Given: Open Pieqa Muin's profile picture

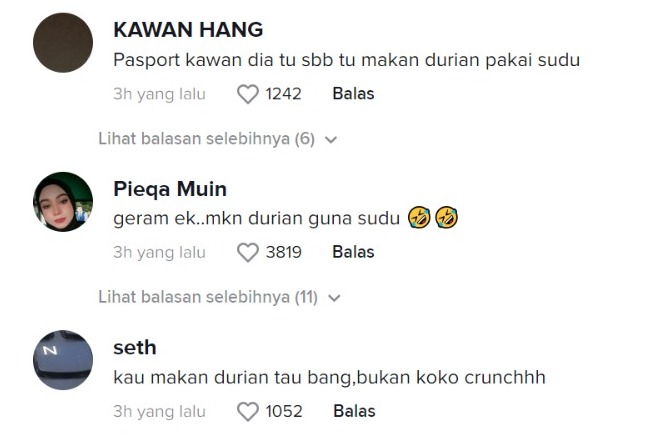Looking at the screenshot, I should point(63,202).
